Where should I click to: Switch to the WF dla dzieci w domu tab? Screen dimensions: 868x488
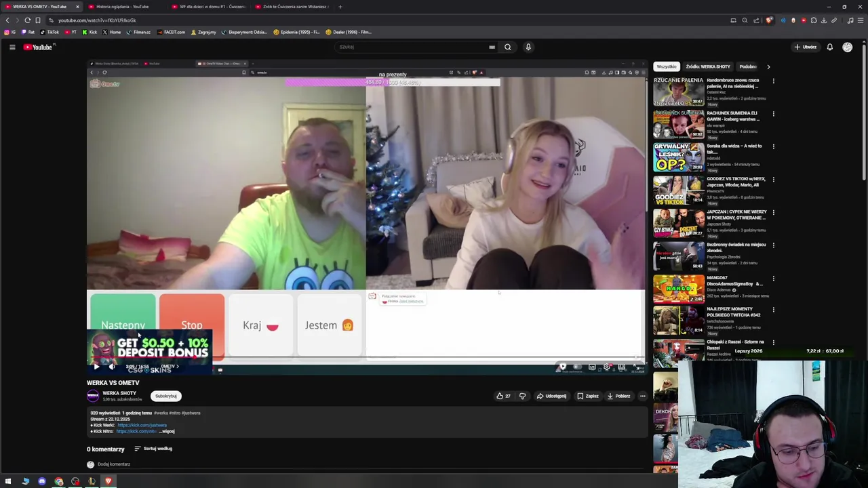209,7
